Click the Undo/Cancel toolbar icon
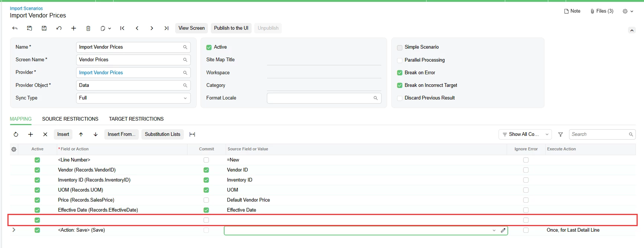Screen dimensions: 644x248 click(x=59, y=28)
